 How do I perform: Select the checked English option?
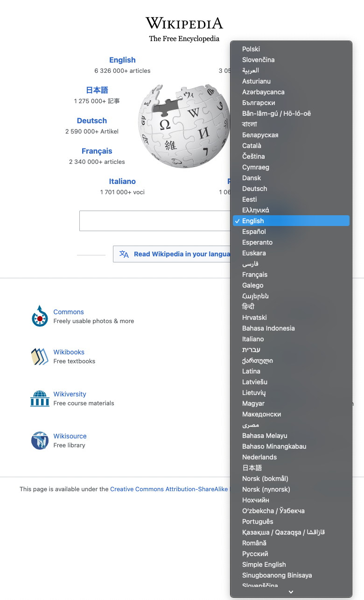(291, 221)
